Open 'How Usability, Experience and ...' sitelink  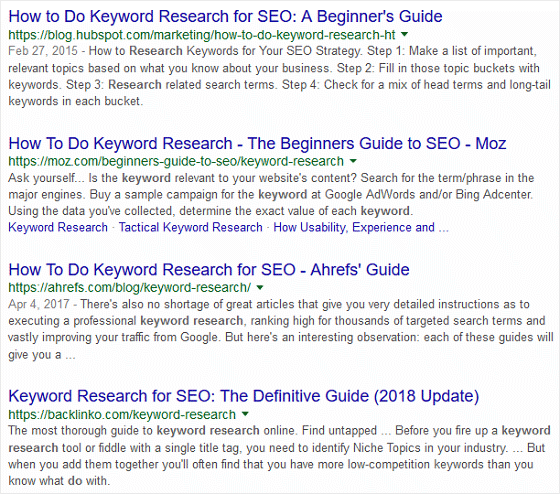[361, 227]
